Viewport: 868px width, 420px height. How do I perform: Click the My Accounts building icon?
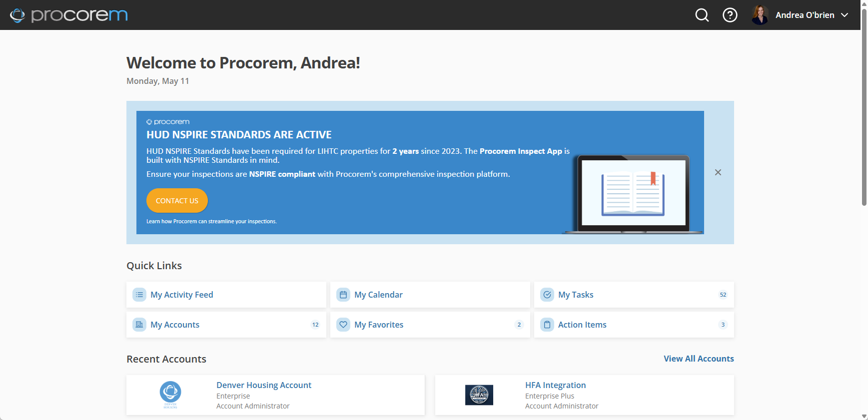tap(139, 325)
